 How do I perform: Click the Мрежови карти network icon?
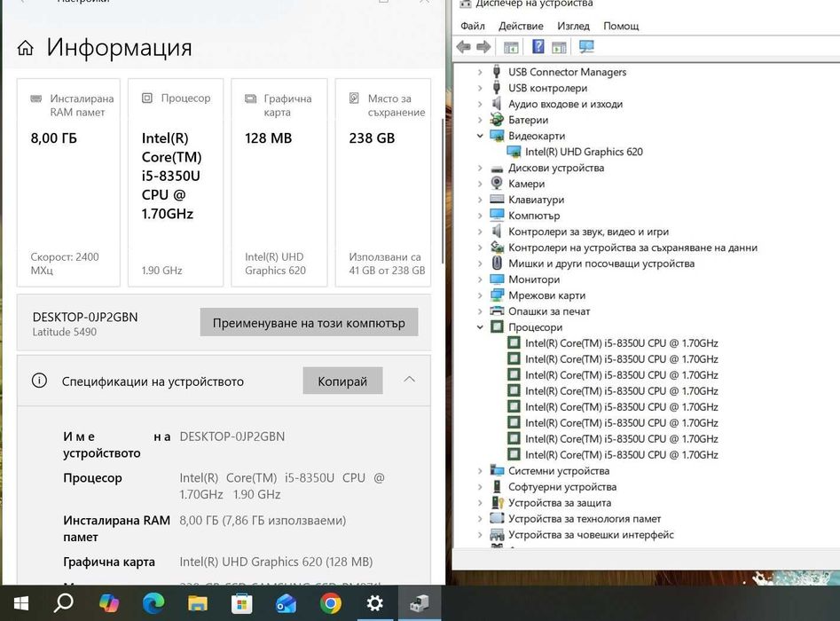497,295
